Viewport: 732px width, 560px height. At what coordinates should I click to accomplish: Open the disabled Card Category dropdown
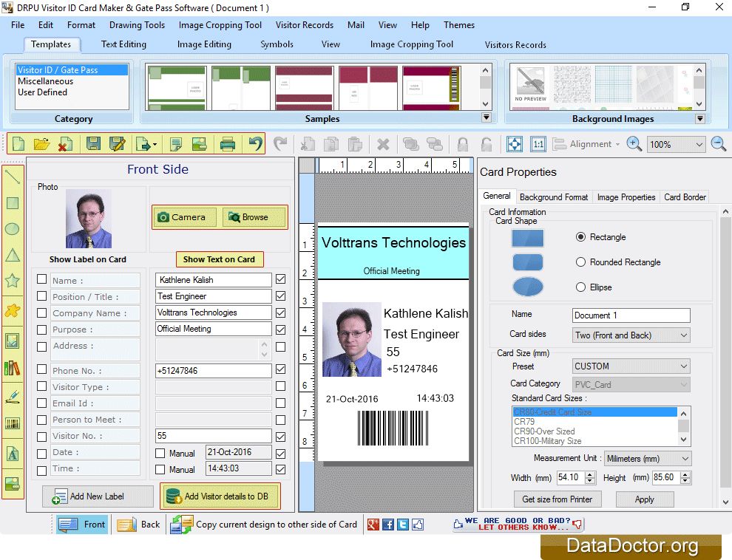pyautogui.click(x=631, y=385)
